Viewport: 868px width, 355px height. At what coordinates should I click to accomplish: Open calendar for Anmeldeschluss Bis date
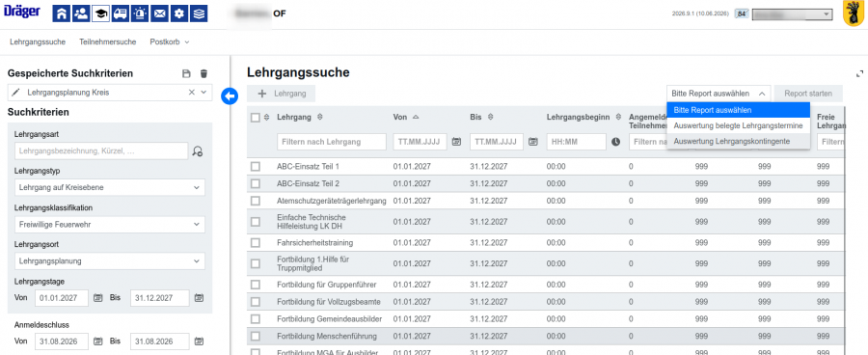pos(200,341)
